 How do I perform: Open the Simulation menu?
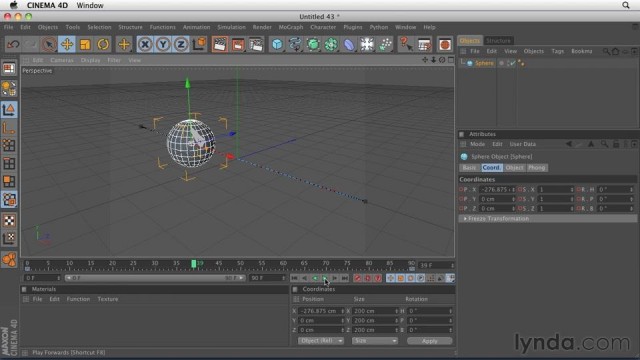point(231,27)
